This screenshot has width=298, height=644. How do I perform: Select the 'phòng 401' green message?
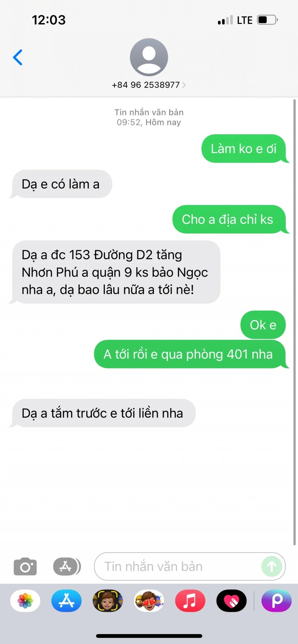tap(190, 354)
